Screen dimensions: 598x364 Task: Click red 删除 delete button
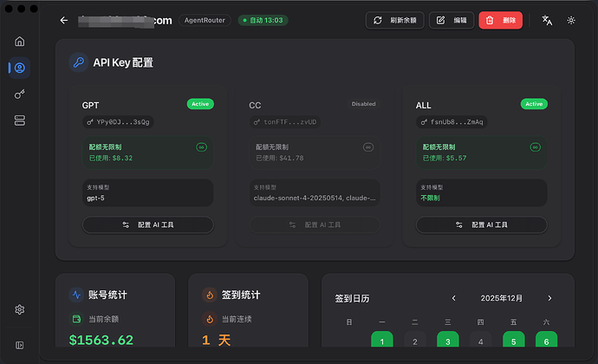501,20
